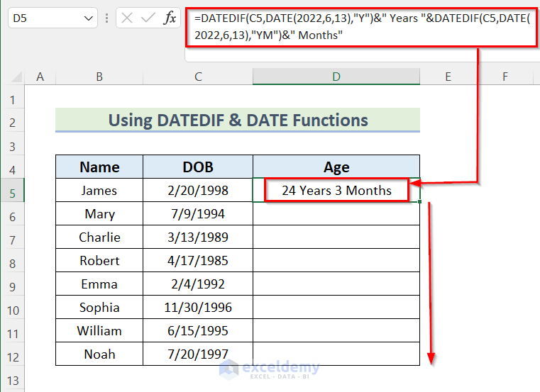
Task: Select the empty Age cell for Emma
Action: [x=336, y=284]
